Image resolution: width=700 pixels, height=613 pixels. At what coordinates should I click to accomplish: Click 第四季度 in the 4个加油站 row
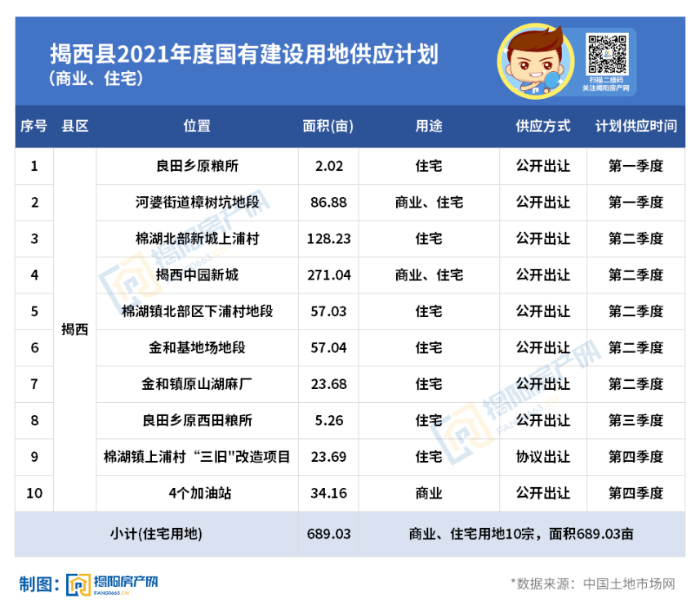636,493
